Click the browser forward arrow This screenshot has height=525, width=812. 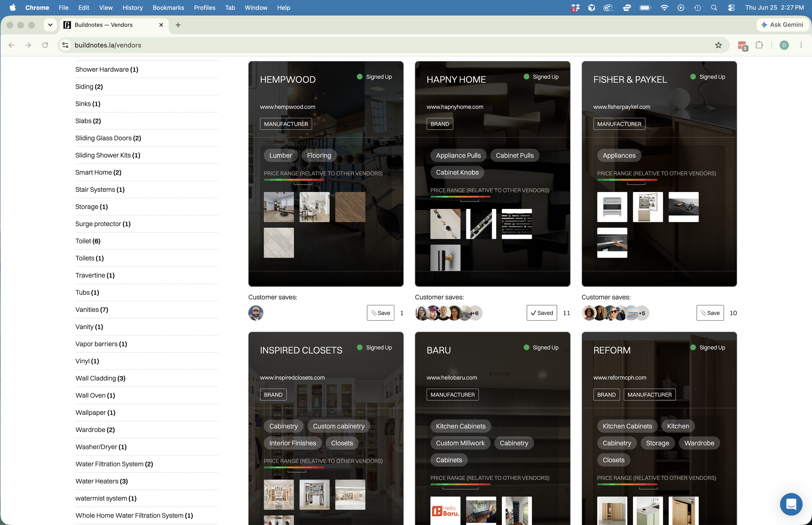coord(28,45)
